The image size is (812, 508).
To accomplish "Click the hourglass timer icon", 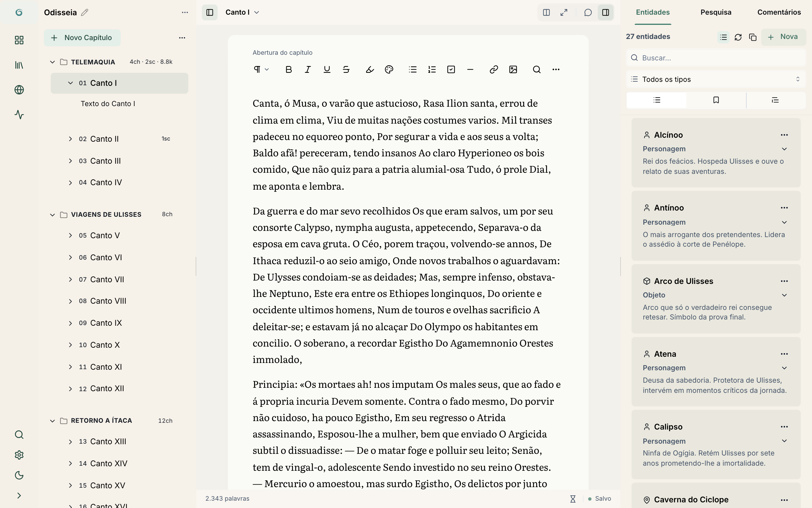I will tap(573, 499).
